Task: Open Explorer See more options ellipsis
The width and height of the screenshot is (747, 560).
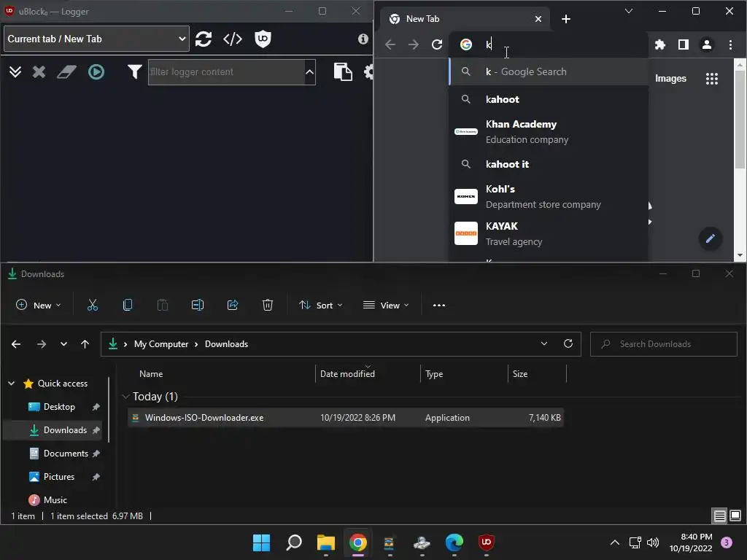Action: 438,306
